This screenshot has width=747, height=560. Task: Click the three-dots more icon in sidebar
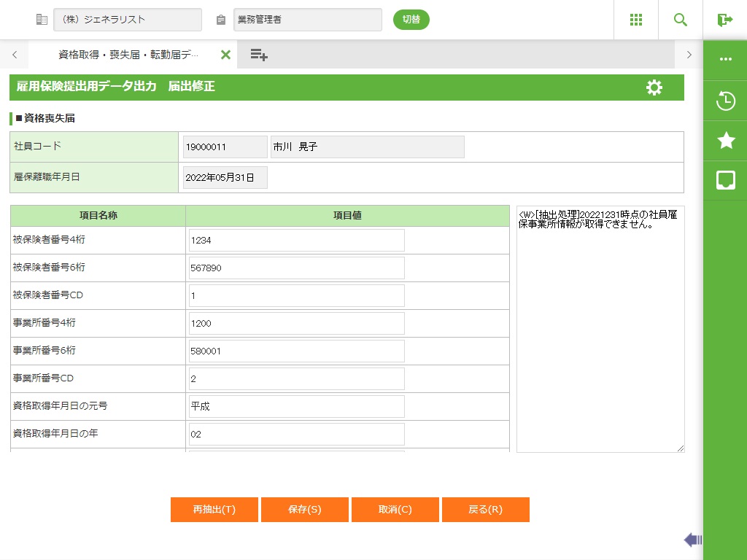click(x=725, y=60)
